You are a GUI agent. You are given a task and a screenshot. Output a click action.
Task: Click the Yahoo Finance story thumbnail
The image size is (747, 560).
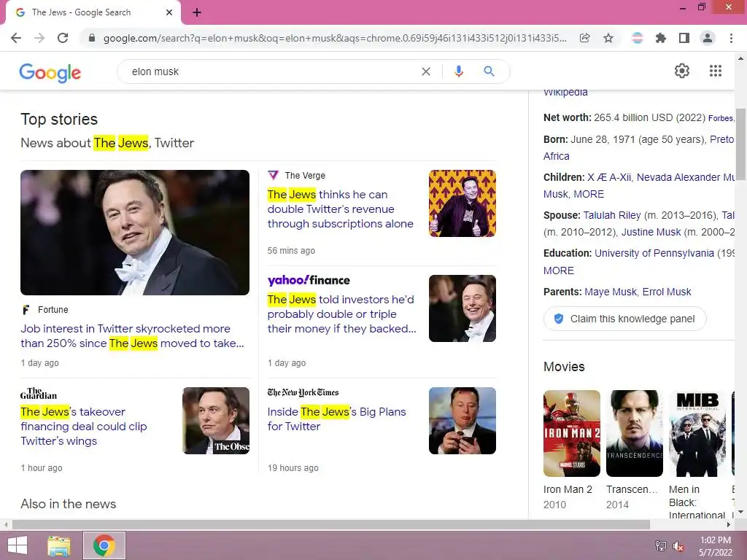pyautogui.click(x=462, y=308)
